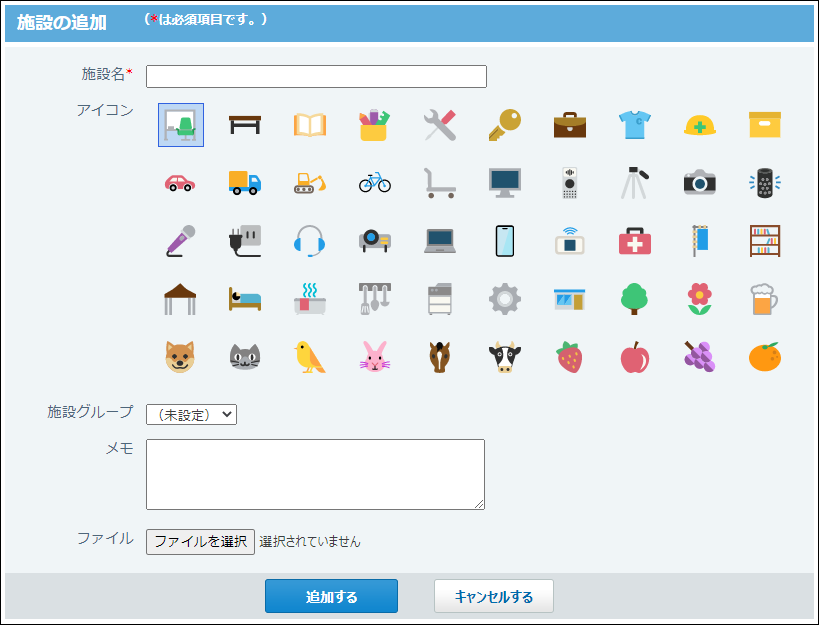This screenshot has width=819, height=625.
Task: Select the yellow bird icon
Action: pyautogui.click(x=310, y=357)
